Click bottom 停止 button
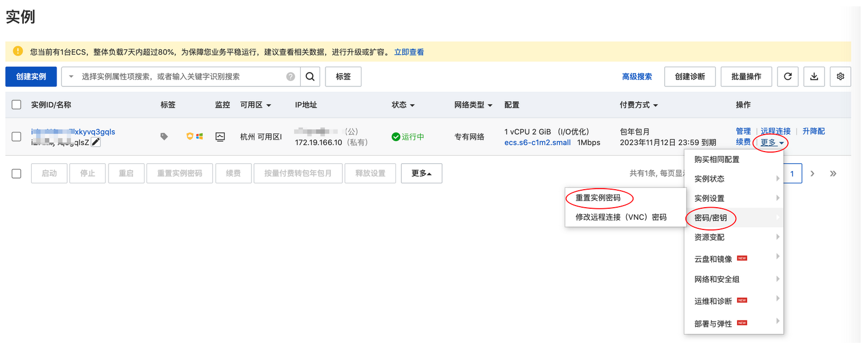Screen dimensions: 868x355 [x=87, y=173]
